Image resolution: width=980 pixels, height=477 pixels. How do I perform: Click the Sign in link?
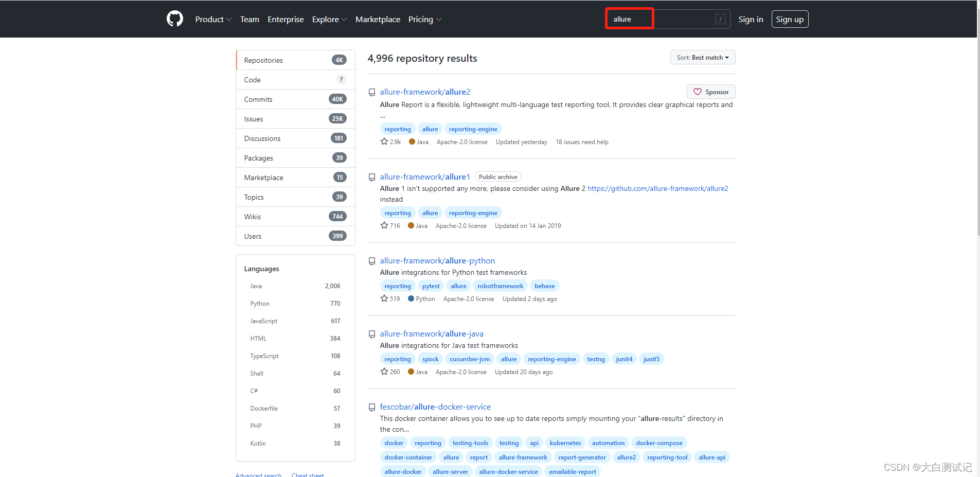tap(751, 19)
